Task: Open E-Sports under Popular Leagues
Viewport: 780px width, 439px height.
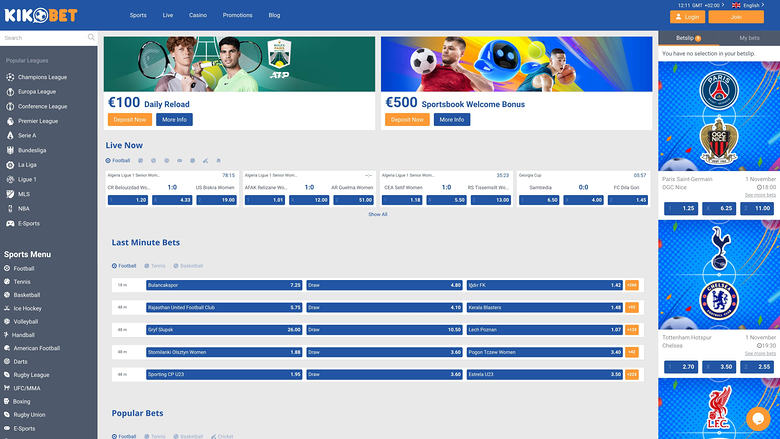Action: click(28, 223)
